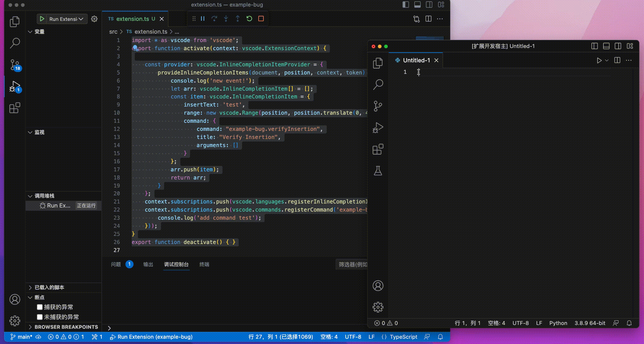Focus the 筛选器 filter input
This screenshot has height=344, width=644.
click(x=352, y=265)
